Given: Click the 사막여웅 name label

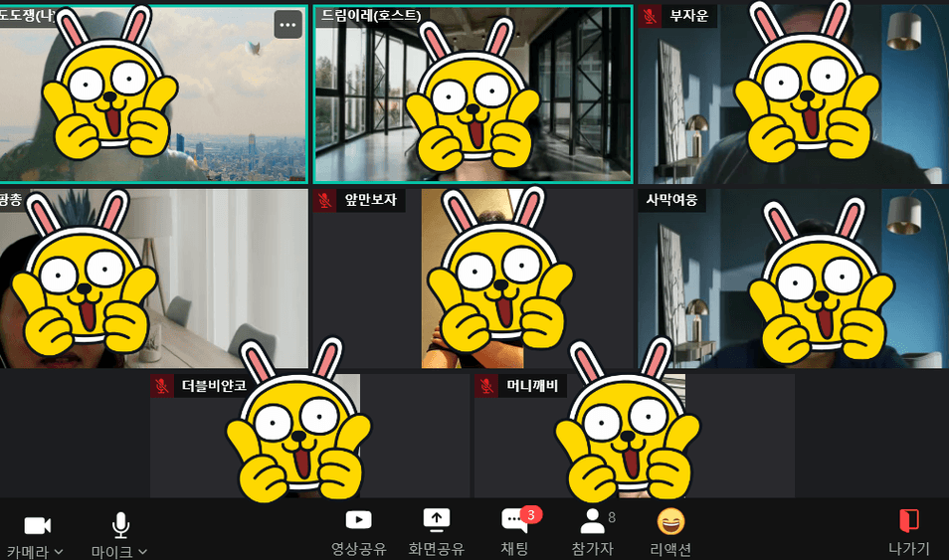Looking at the screenshot, I should click(x=671, y=200).
